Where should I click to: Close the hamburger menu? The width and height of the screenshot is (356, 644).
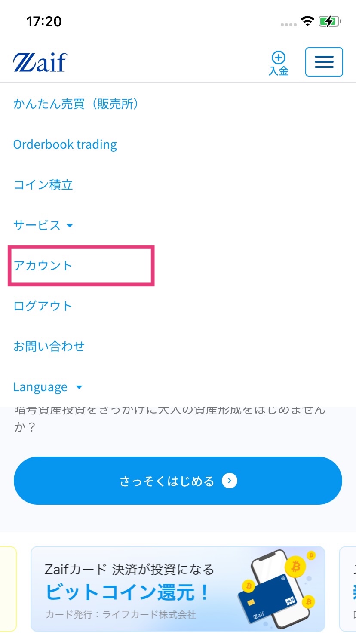(x=324, y=62)
